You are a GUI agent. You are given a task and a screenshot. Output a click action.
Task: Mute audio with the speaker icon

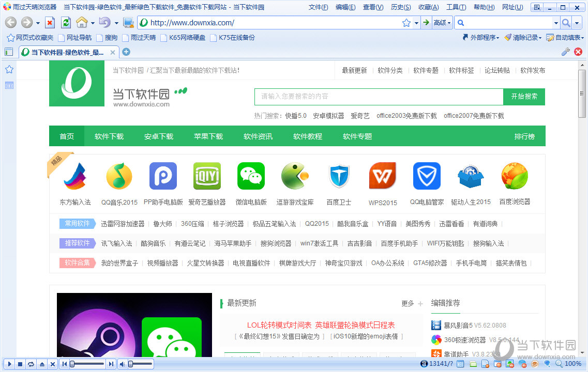122,364
